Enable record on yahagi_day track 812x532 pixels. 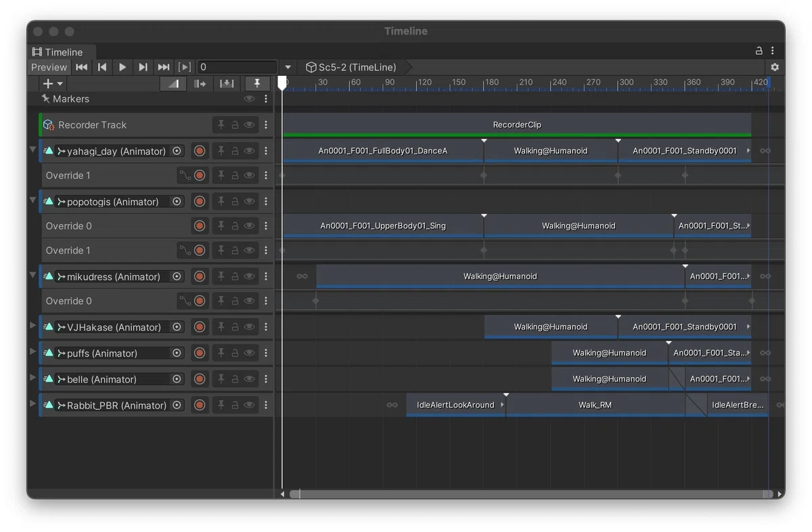click(x=200, y=151)
